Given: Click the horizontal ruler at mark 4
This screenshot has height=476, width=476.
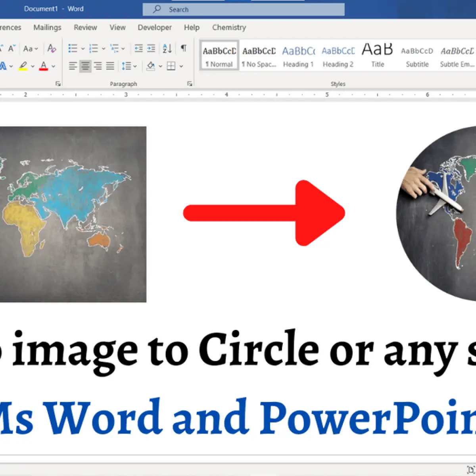Looking at the screenshot, I should [x=226, y=94].
